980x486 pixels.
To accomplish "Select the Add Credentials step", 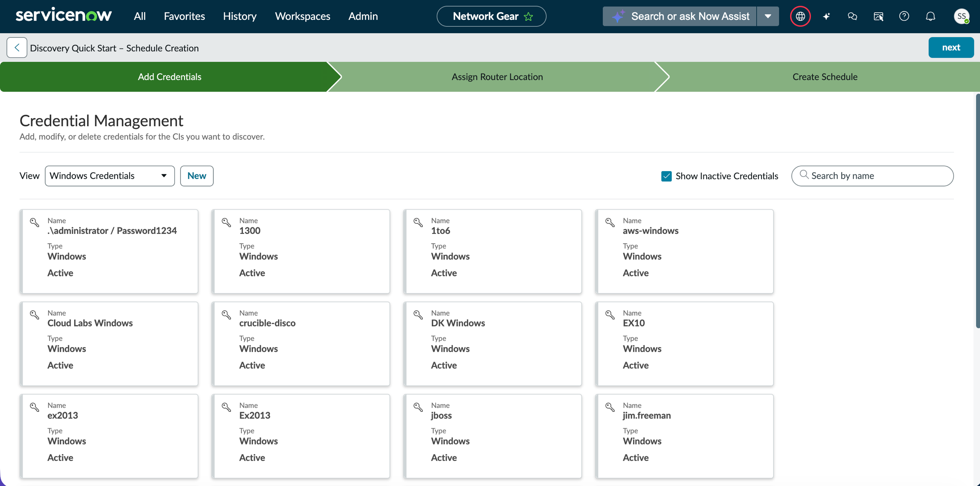I will click(x=169, y=77).
